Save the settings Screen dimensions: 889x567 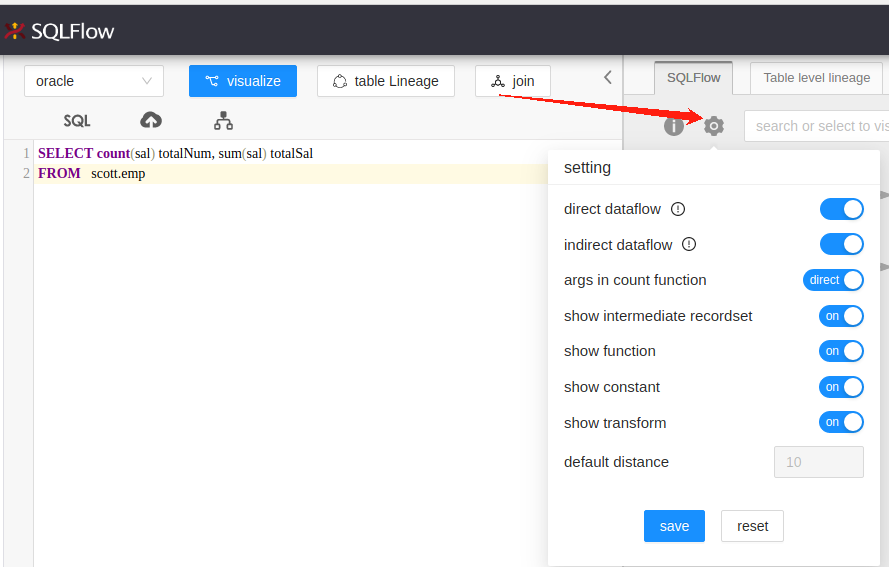674,526
